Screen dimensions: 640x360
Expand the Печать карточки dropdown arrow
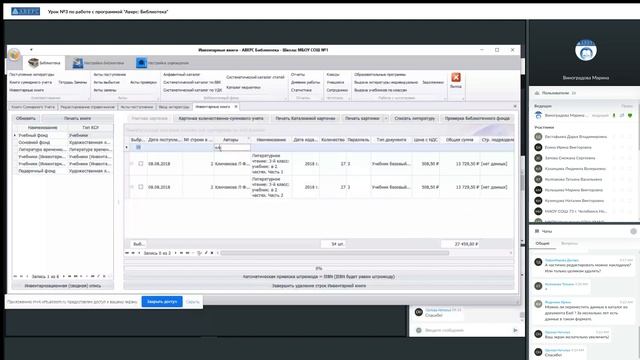coord(386,118)
